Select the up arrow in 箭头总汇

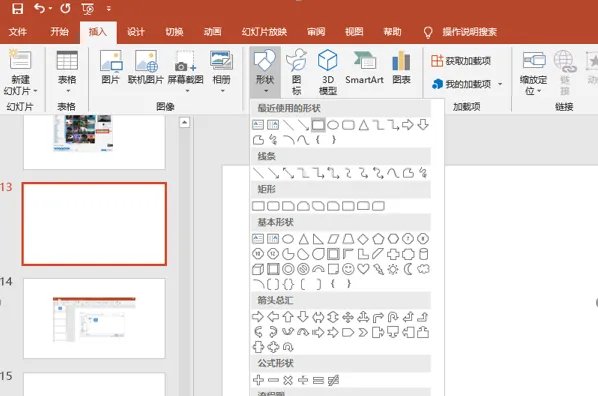pyautogui.click(x=288, y=317)
